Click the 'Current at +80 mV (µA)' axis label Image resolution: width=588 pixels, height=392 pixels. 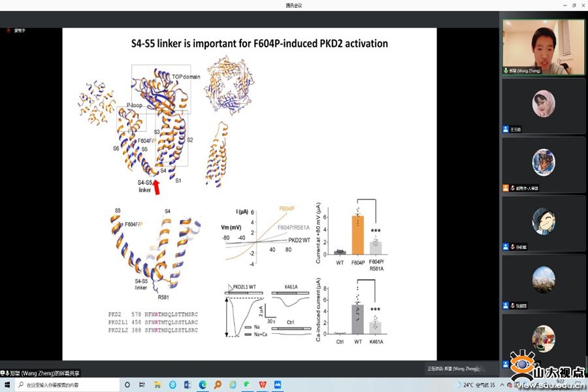point(318,233)
